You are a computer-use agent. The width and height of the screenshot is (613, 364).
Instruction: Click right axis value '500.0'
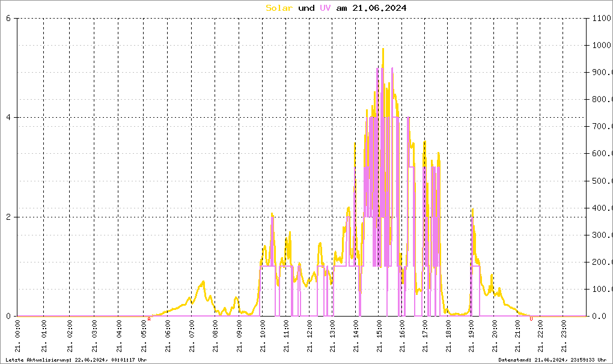tap(602, 181)
